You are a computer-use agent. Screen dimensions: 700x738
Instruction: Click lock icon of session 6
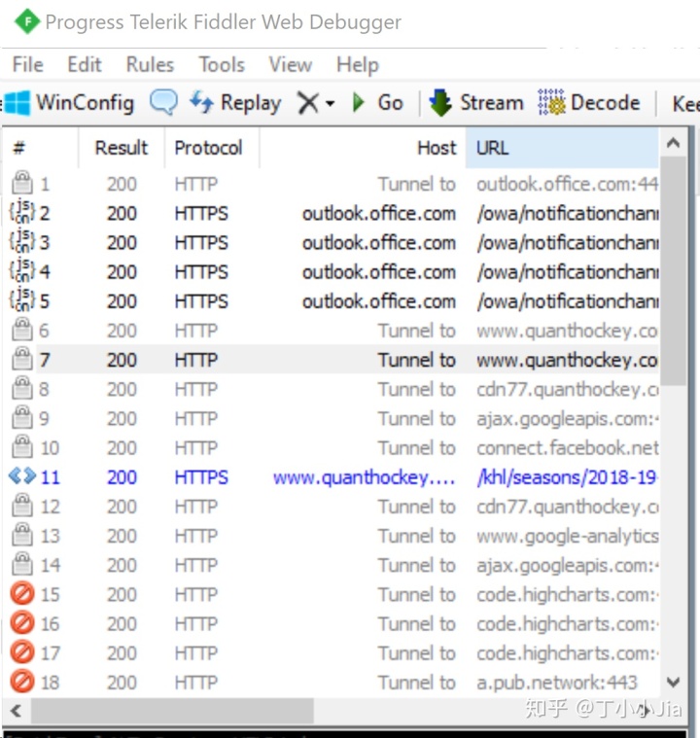(22, 330)
